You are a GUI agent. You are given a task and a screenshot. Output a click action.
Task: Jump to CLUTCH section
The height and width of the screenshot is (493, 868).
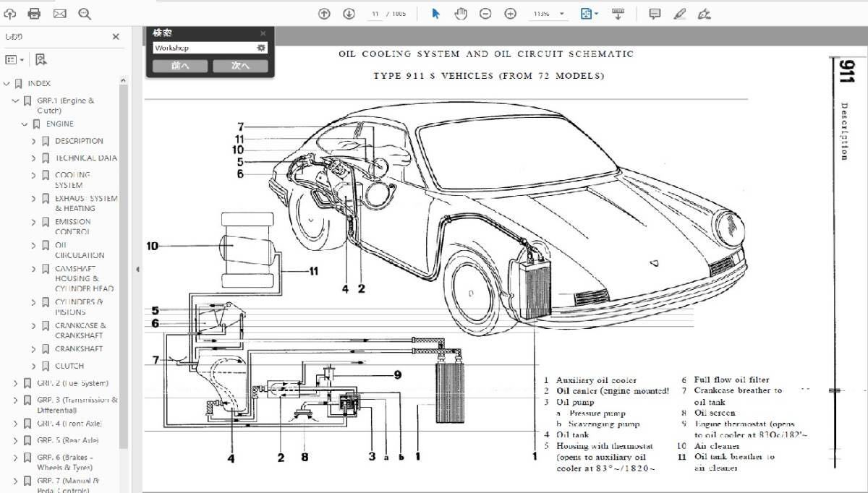tap(69, 366)
